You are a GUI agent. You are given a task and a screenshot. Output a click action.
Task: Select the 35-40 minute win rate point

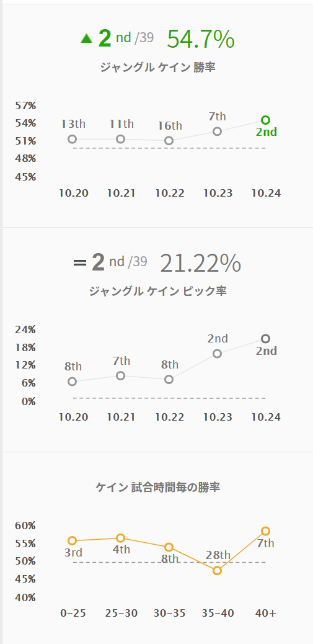218,571
